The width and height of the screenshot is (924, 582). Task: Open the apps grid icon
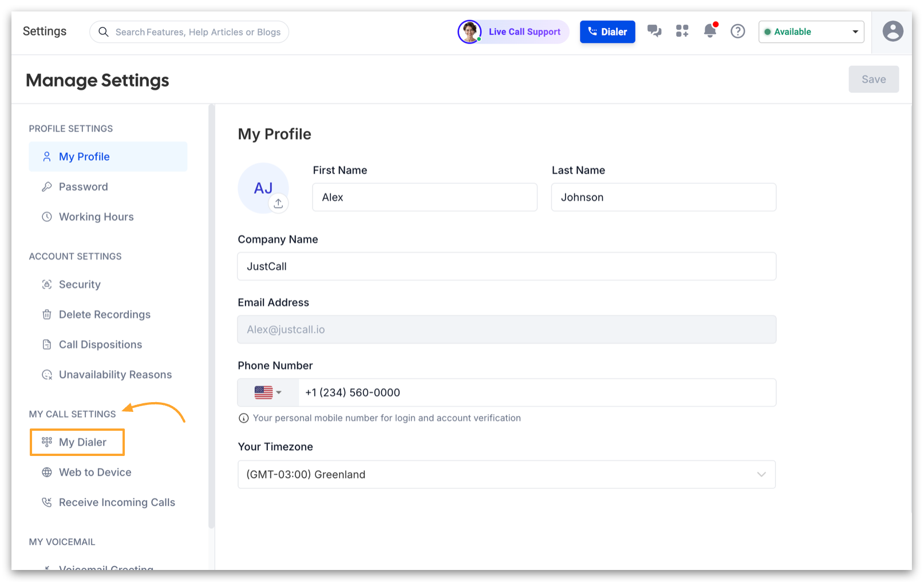(682, 31)
